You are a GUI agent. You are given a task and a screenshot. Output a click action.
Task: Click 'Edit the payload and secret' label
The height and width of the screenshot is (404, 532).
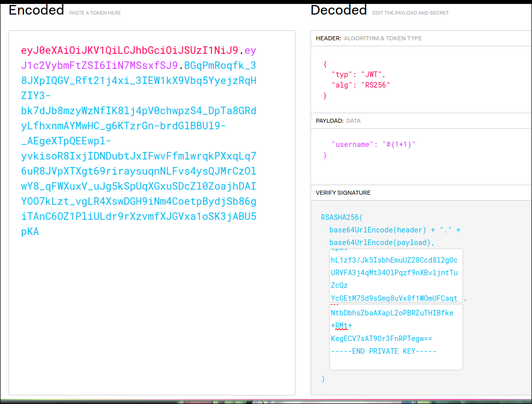(410, 13)
